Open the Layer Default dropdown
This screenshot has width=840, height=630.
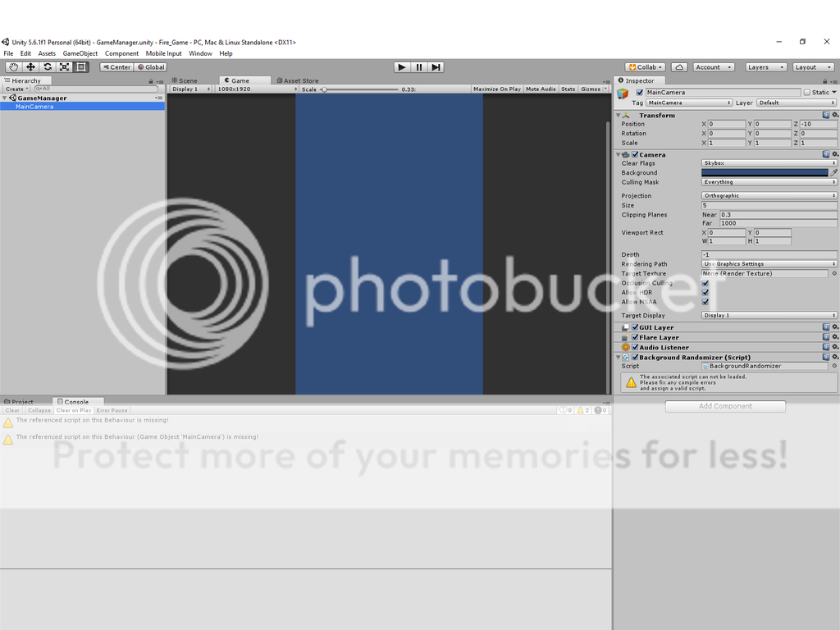click(x=796, y=103)
